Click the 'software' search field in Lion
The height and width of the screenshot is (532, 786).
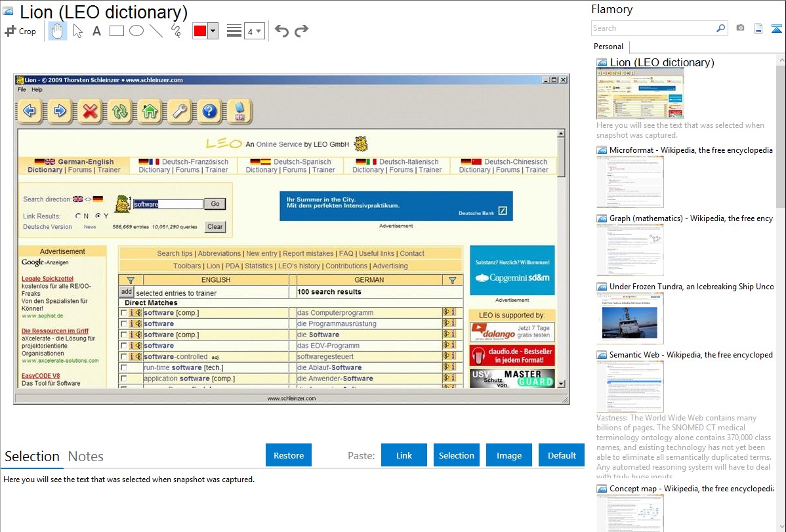168,204
